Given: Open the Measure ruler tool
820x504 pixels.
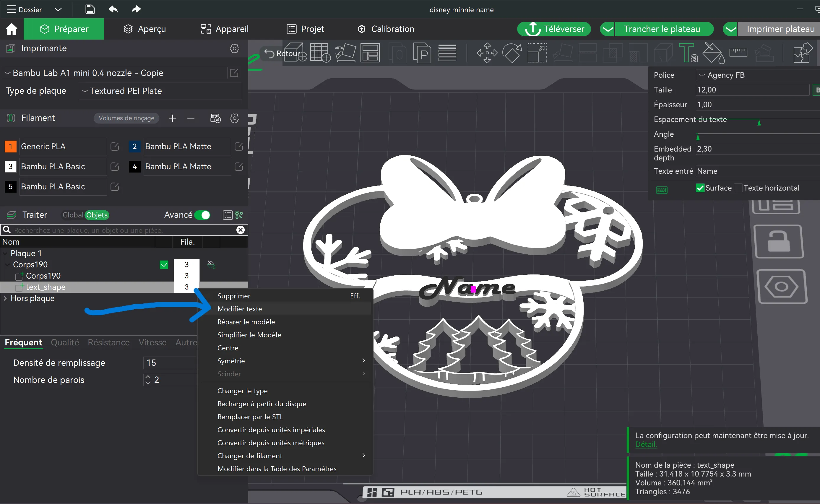Looking at the screenshot, I should click(738, 52).
